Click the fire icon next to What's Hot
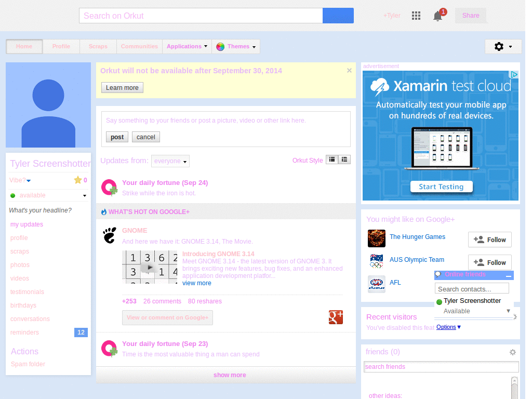Screen dimensions: 532x399 (x=104, y=212)
